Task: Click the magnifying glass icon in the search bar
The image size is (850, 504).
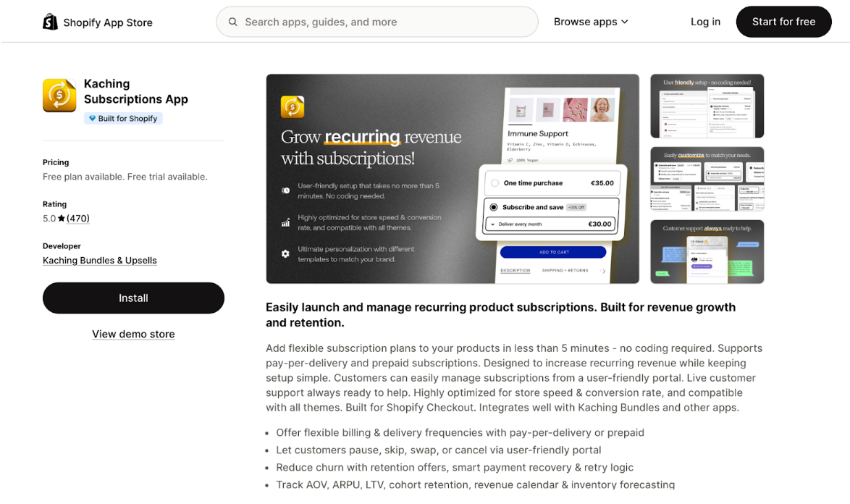Action: 232,22
